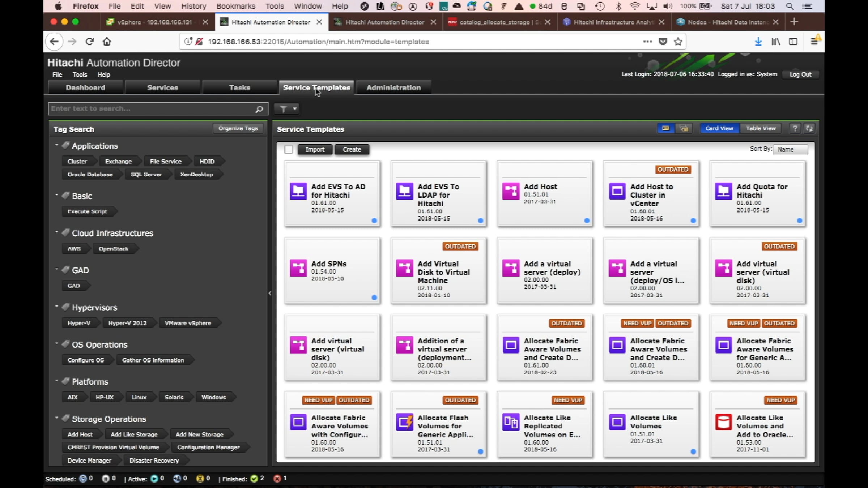The height and width of the screenshot is (488, 868).
Task: Click the Add Host template icon
Action: click(x=511, y=191)
